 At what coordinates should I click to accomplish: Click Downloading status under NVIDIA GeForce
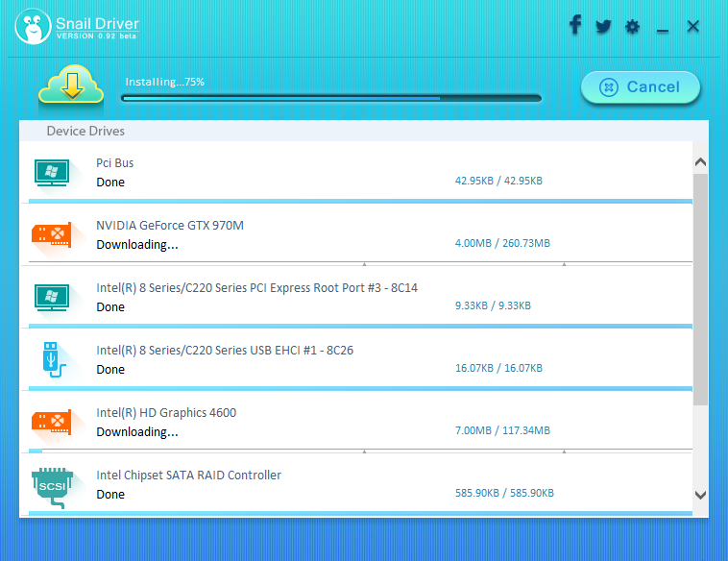coord(137,245)
